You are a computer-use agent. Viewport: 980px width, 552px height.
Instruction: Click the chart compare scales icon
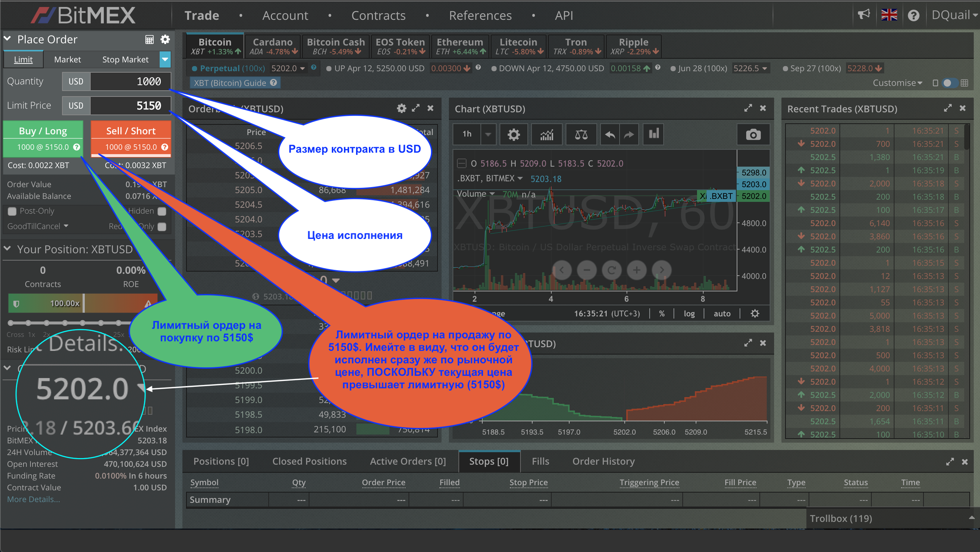(x=581, y=134)
